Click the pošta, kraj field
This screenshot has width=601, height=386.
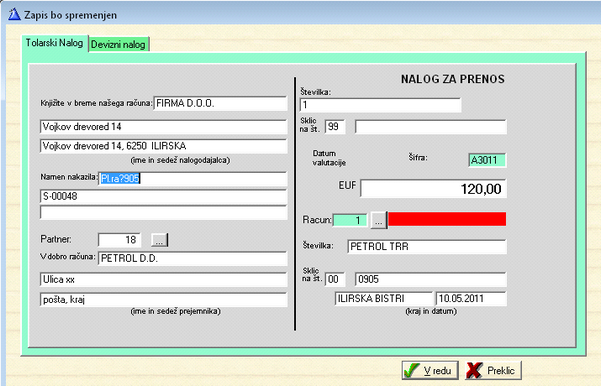(x=164, y=300)
